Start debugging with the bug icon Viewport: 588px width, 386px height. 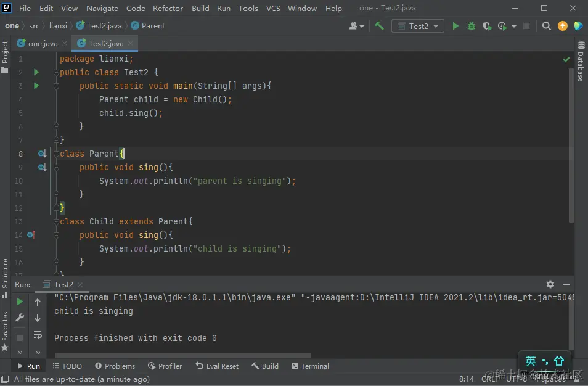click(x=472, y=26)
